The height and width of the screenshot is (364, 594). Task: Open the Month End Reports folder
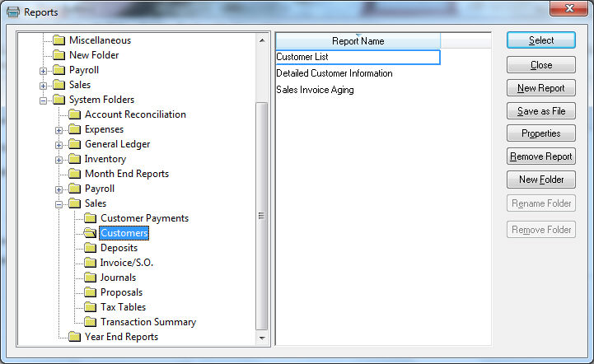click(126, 174)
